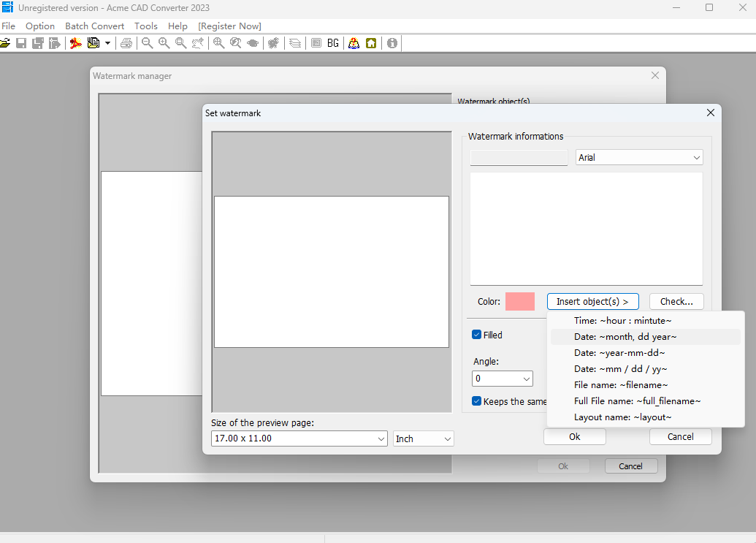Click the Save icon in the toolbar
This screenshot has height=543, width=756.
[20, 42]
